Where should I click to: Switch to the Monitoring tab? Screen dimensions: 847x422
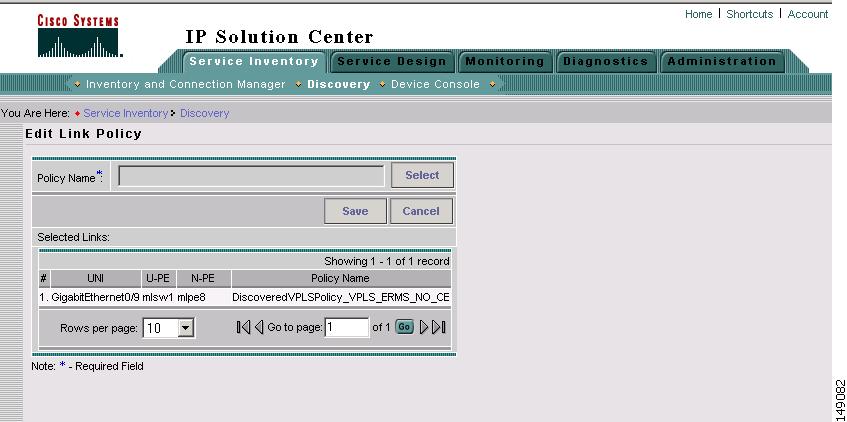click(x=505, y=62)
